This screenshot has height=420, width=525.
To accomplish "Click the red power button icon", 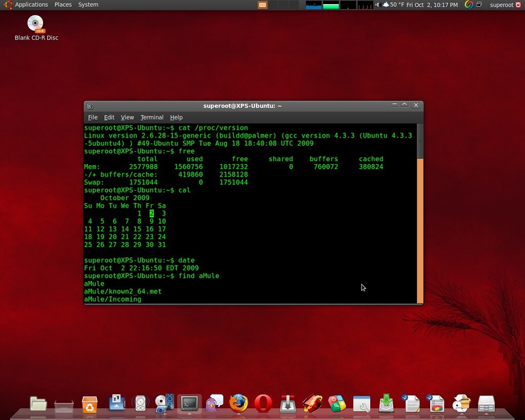I will click(x=518, y=5).
